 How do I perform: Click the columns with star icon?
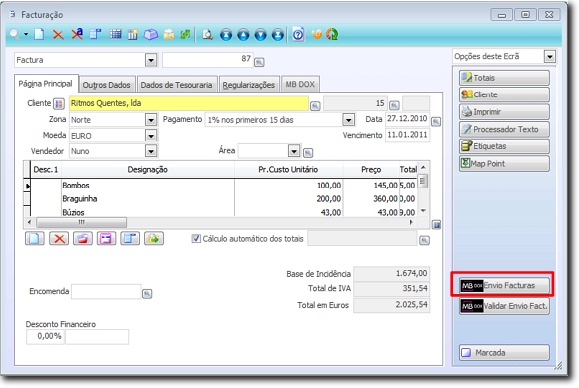(x=133, y=35)
